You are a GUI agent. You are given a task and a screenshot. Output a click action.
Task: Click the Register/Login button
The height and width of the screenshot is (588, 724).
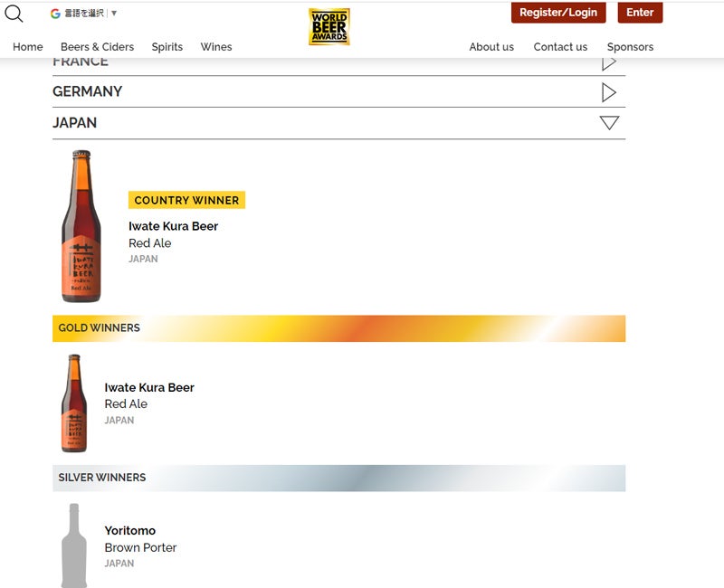tap(558, 13)
